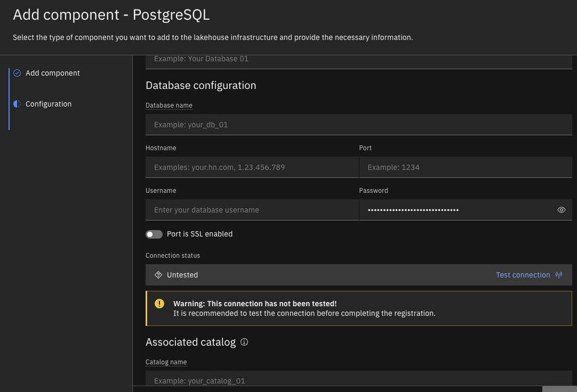The height and width of the screenshot is (392, 577).
Task: Click the checkmark icon beside Add component
Action: [17, 73]
